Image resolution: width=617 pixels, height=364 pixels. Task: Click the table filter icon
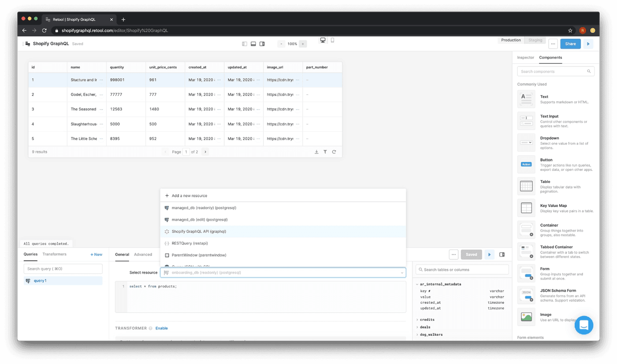pyautogui.click(x=325, y=152)
